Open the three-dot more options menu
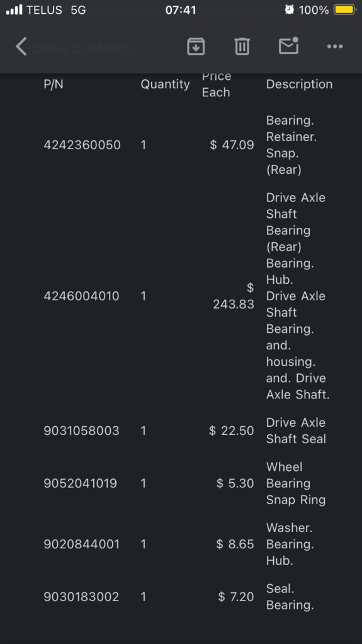 coord(335,47)
